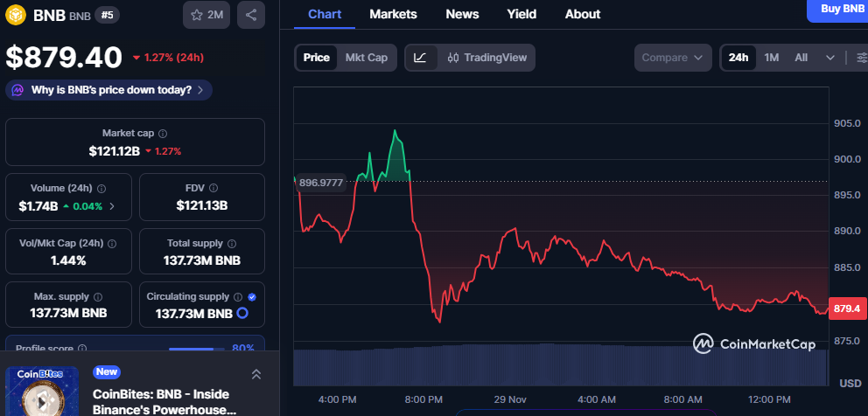The width and height of the screenshot is (868, 416).
Task: Expand the CoinBites panel chevron
Action: click(x=255, y=374)
